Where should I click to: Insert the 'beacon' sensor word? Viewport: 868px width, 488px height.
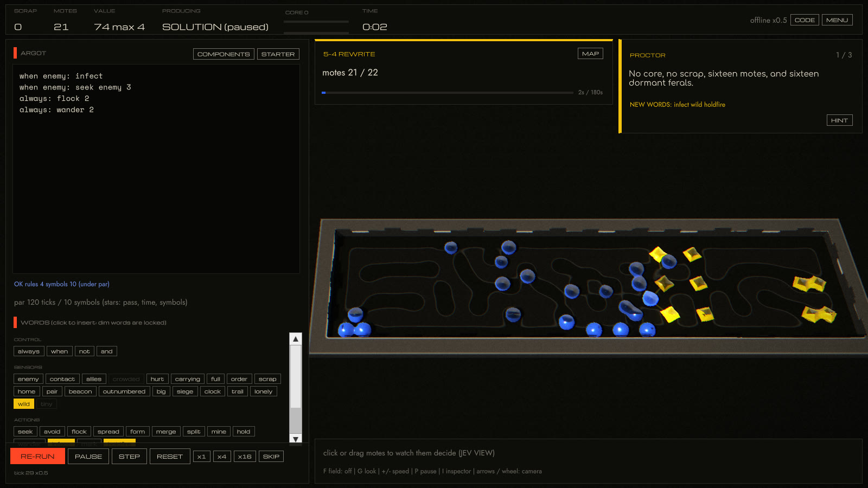pos(80,391)
